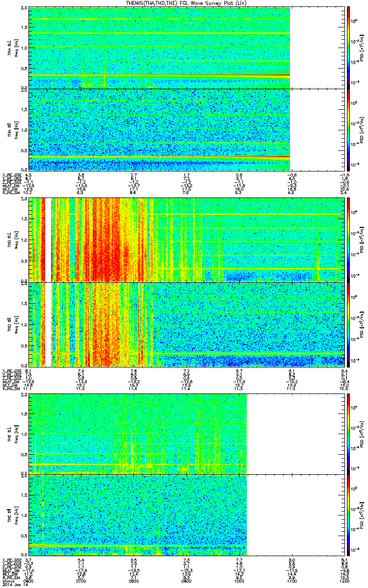Select the THE B-perpendicular spectrogram panel
This screenshot has width=368, height=588.
187,433
